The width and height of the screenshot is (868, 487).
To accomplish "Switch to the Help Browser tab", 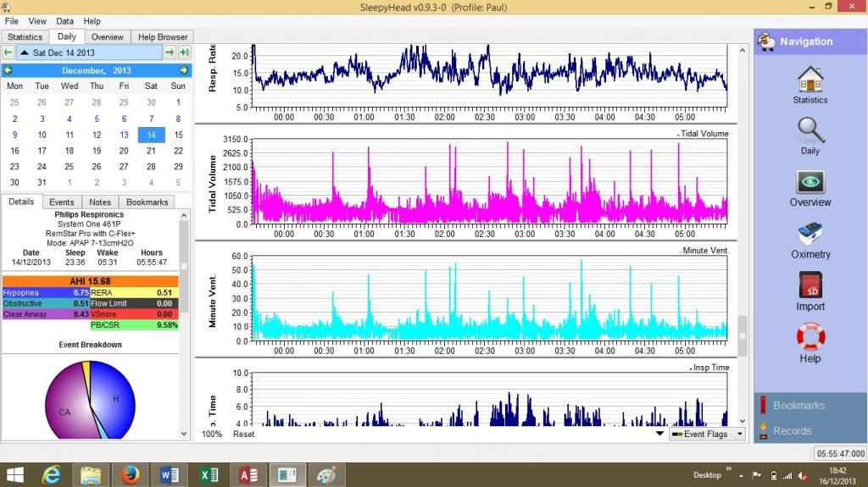I will [x=164, y=37].
